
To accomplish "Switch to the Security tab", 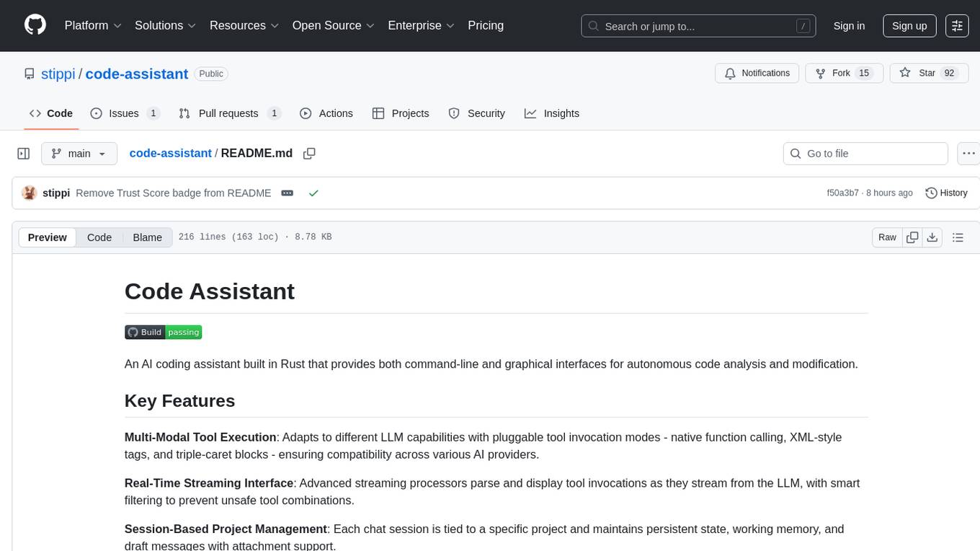I will click(x=476, y=113).
